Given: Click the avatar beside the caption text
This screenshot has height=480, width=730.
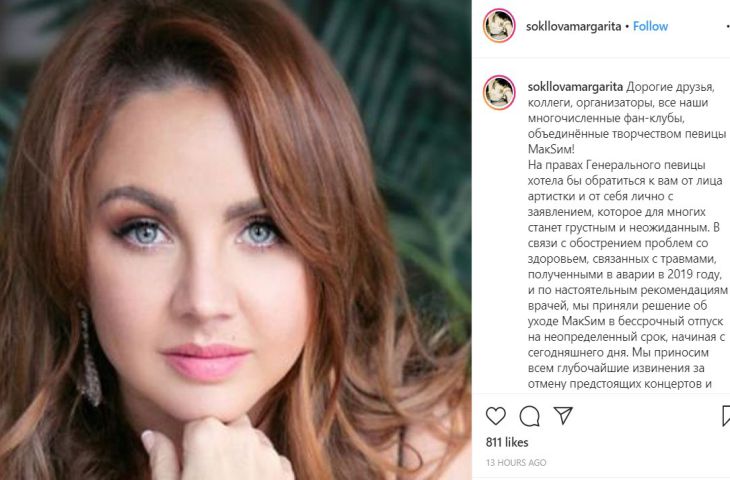Looking at the screenshot, I should pyautogui.click(x=499, y=93).
